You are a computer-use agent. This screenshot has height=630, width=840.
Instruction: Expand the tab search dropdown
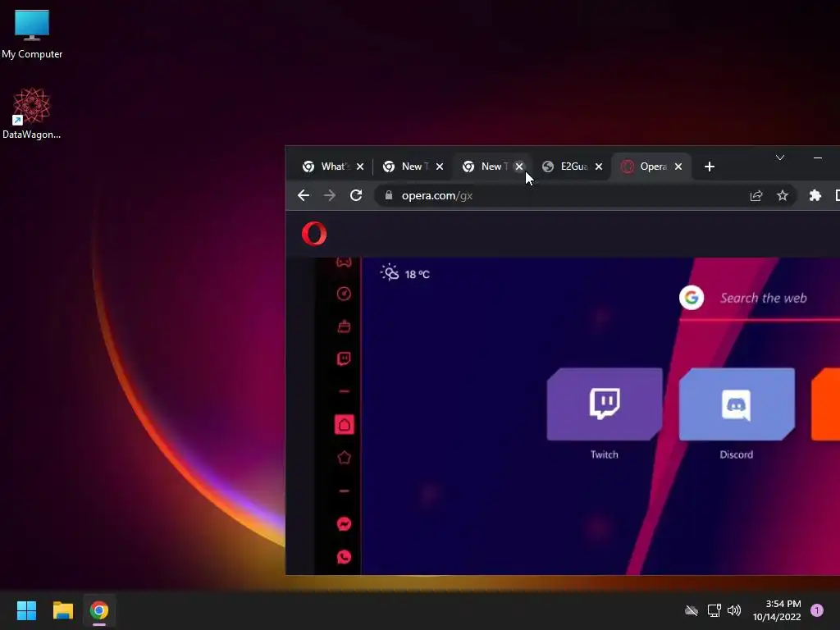[x=780, y=157]
